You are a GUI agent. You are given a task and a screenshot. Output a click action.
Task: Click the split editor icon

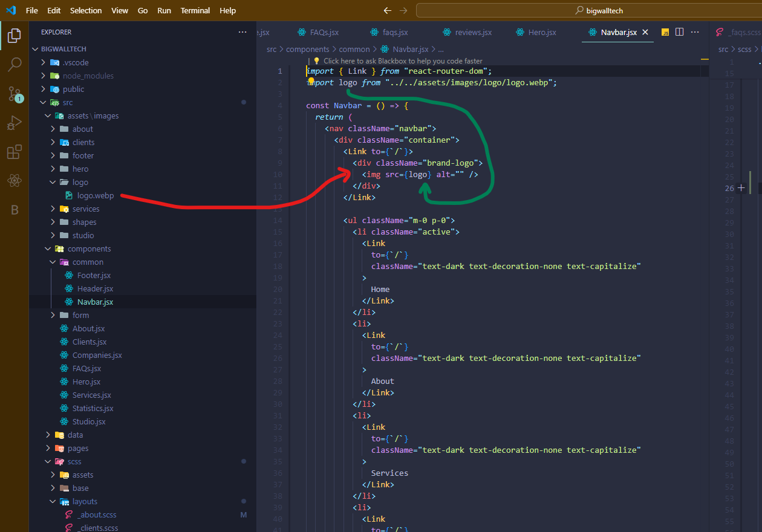[679, 32]
